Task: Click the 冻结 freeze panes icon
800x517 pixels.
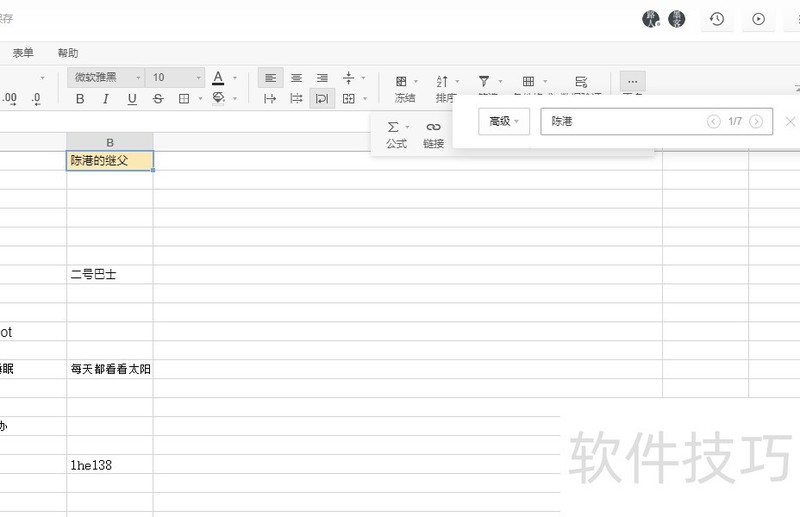Action: [402, 81]
